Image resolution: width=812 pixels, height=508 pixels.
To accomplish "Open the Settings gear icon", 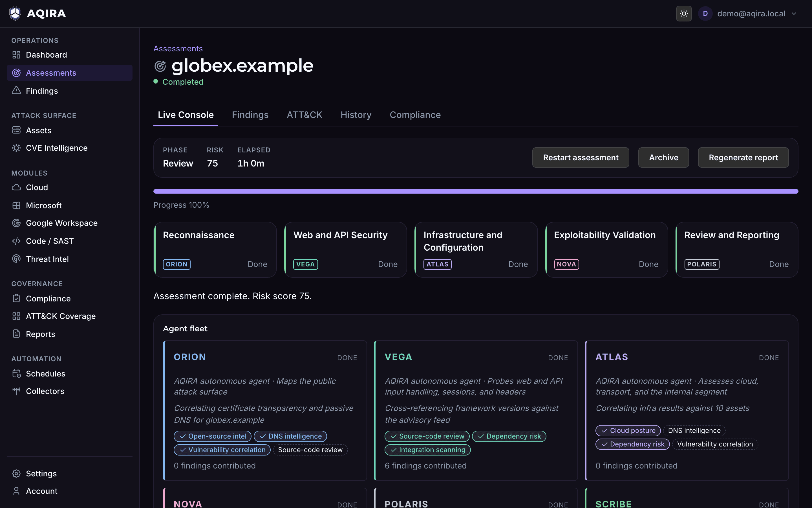I will 16,473.
